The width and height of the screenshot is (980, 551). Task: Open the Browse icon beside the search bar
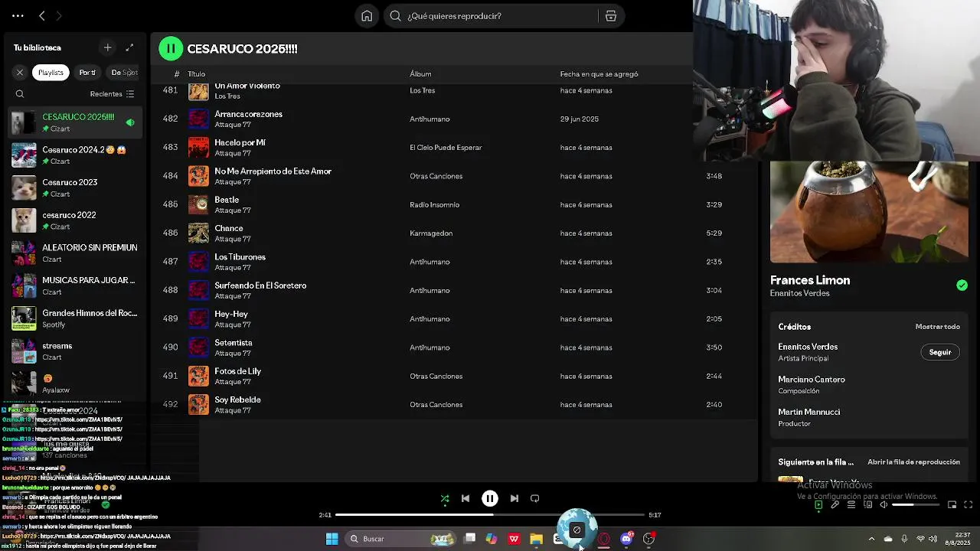coord(611,16)
